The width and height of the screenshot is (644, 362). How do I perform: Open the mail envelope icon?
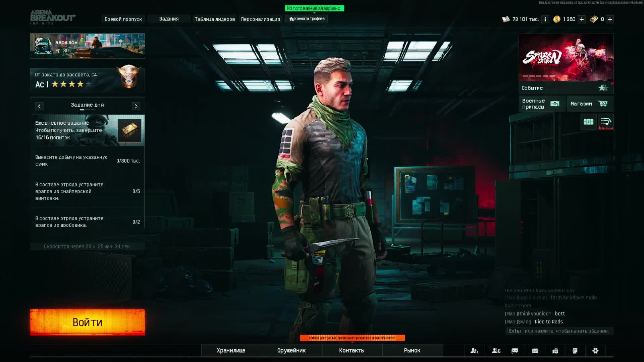coord(535,351)
